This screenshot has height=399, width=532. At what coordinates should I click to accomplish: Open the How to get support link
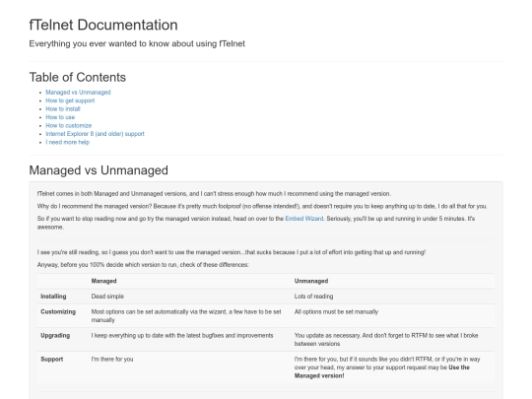click(x=70, y=100)
